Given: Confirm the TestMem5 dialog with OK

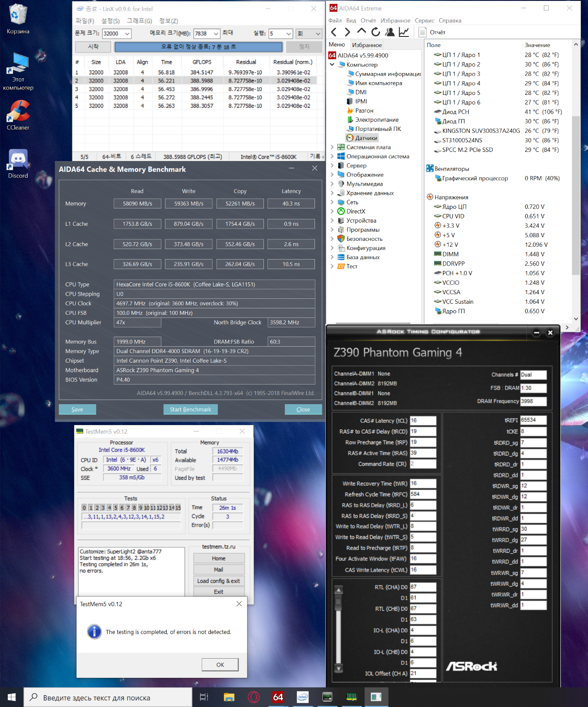Looking at the screenshot, I should pyautogui.click(x=220, y=665).
